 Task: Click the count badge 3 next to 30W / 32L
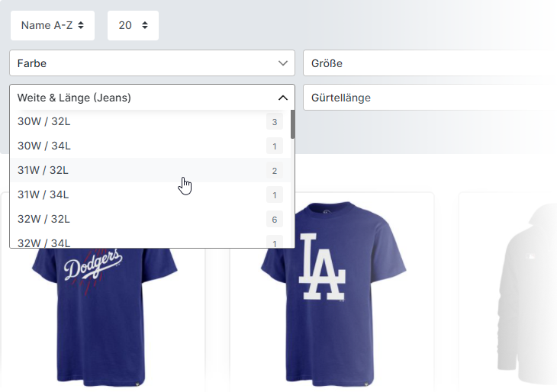pyautogui.click(x=274, y=122)
